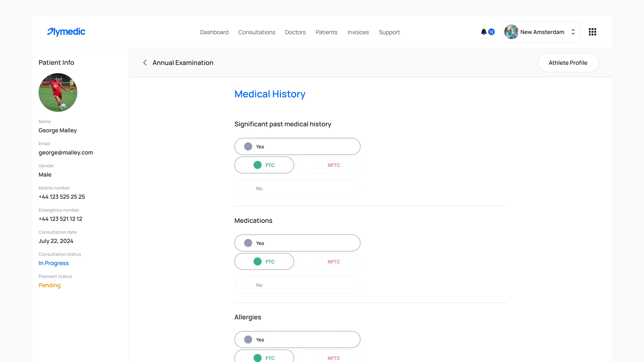Click the Patient Info heading

click(56, 63)
